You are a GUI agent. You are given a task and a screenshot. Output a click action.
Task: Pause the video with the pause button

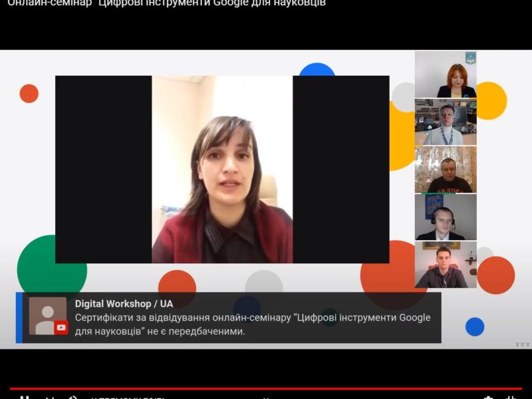[25, 397]
